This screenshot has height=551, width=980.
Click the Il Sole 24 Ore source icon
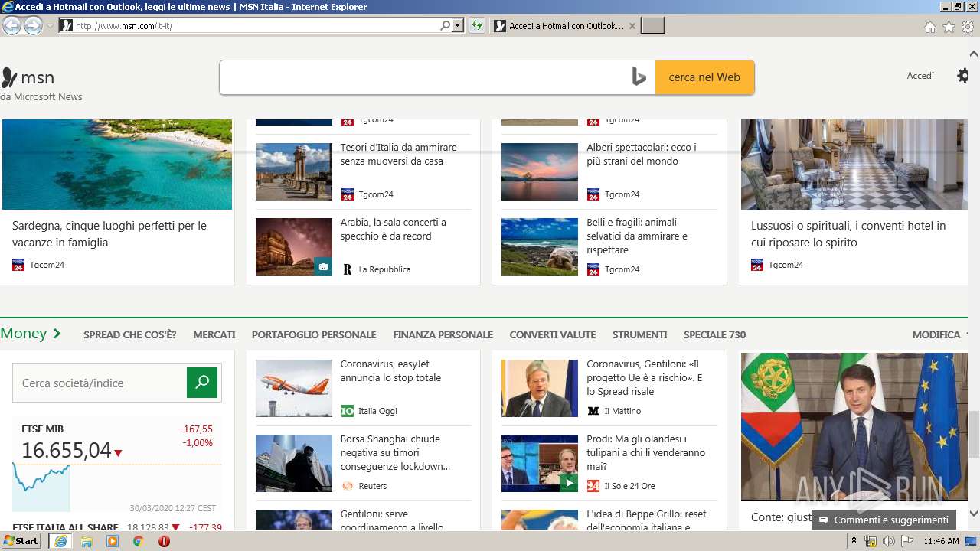coord(593,486)
